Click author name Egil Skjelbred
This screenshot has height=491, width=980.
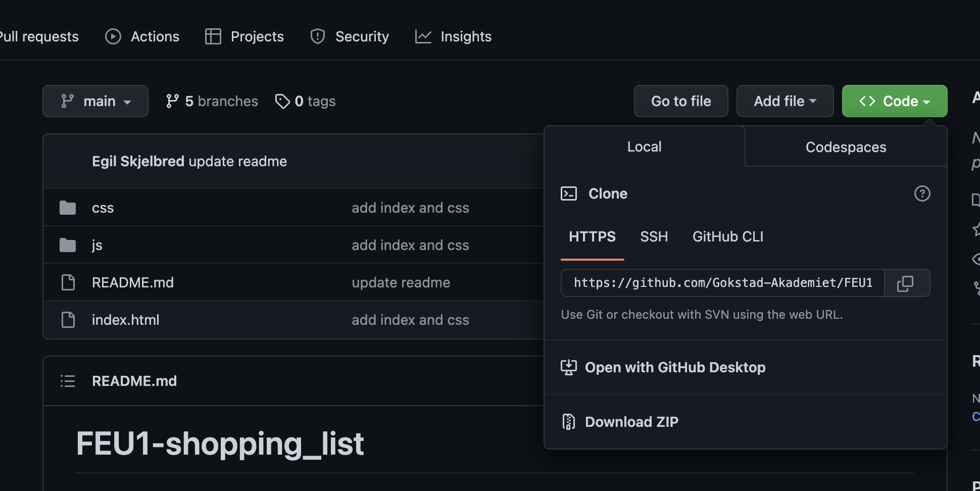tap(138, 161)
